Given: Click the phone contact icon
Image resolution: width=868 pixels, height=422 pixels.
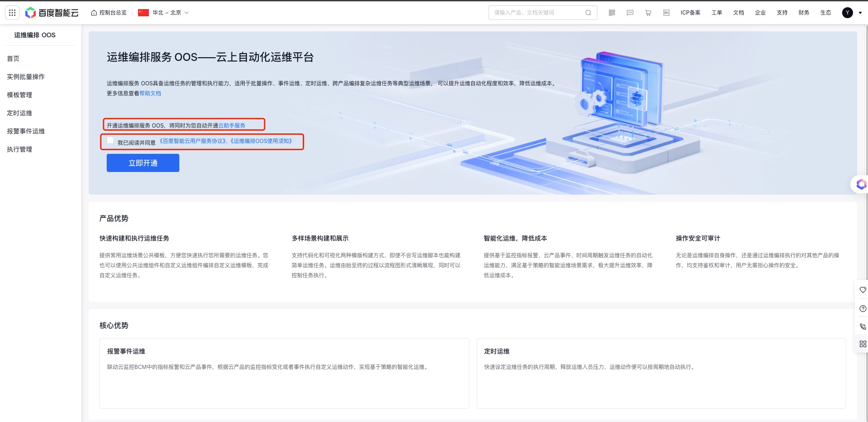Looking at the screenshot, I should pos(863,326).
